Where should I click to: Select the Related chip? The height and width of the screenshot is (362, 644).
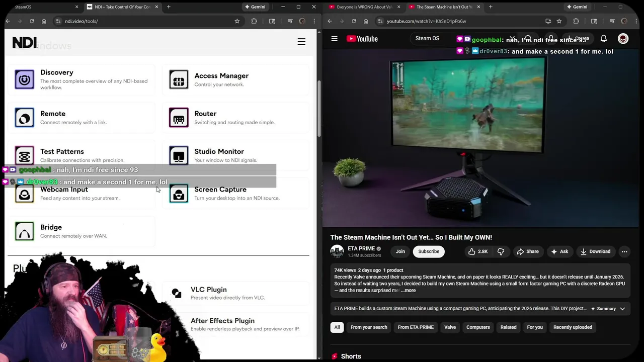508,327
